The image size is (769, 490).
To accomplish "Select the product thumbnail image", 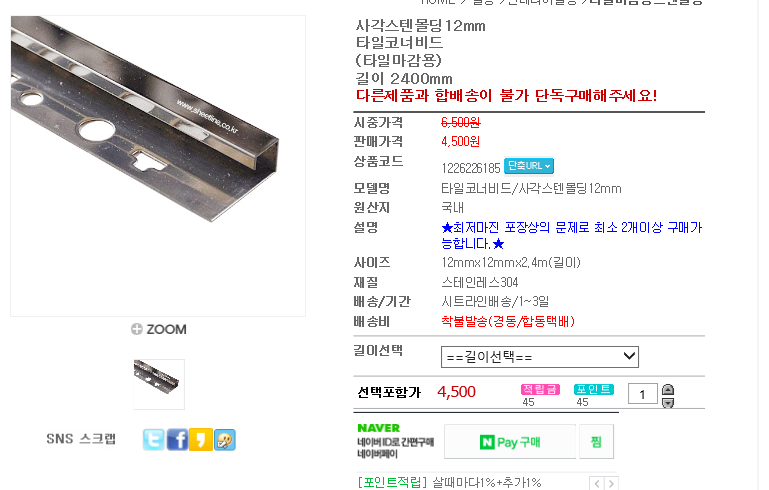I will click(159, 384).
